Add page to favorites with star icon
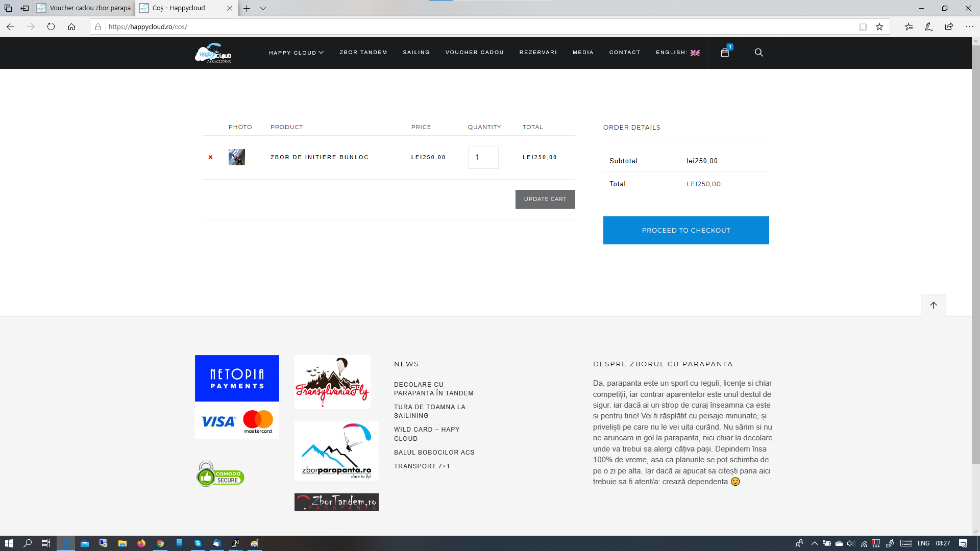The width and height of the screenshot is (980, 551). [x=879, y=27]
